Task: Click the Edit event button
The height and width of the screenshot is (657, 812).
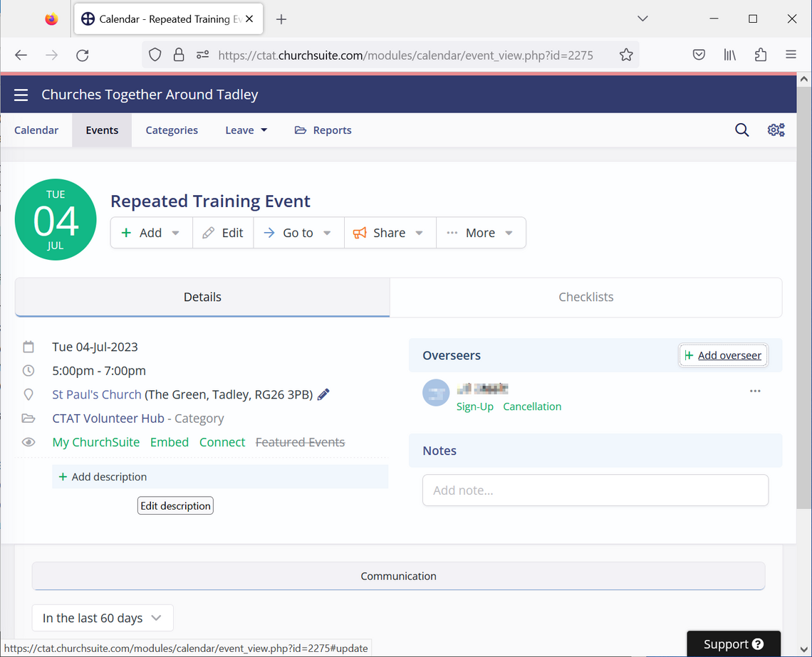Action: click(223, 233)
